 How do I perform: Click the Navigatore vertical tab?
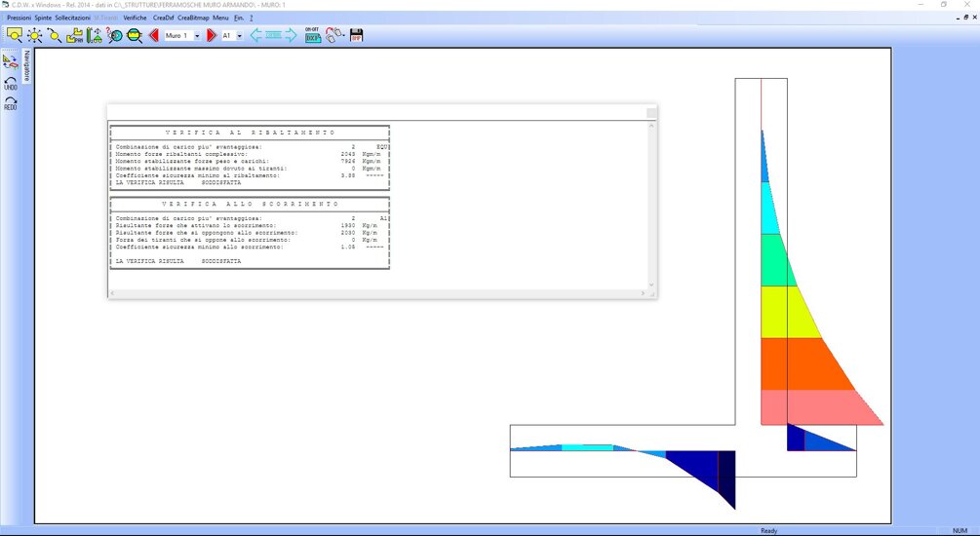(x=27, y=64)
